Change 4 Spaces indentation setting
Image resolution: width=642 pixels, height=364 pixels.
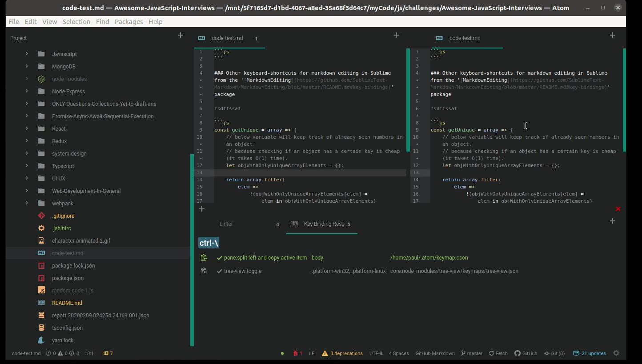399,353
